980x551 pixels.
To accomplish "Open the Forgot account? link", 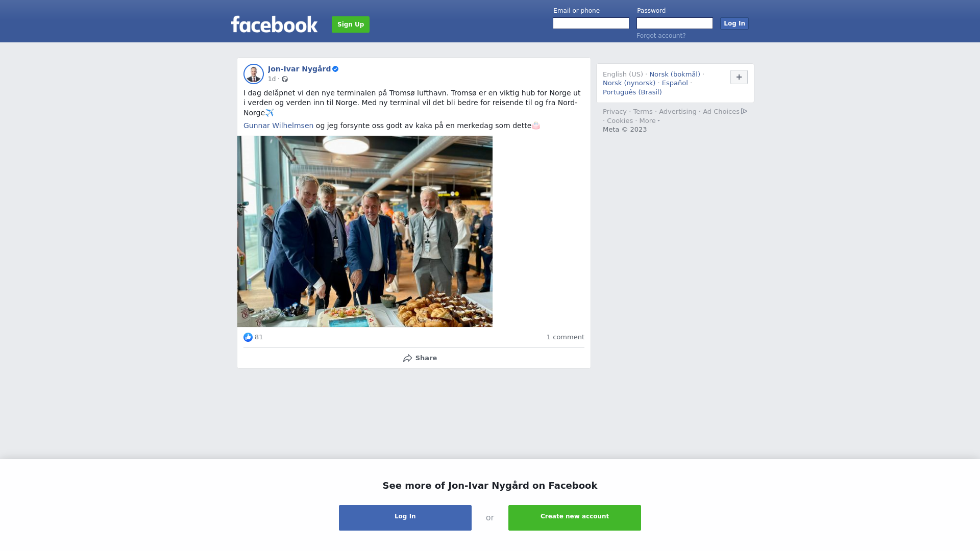I will pos(661,36).
